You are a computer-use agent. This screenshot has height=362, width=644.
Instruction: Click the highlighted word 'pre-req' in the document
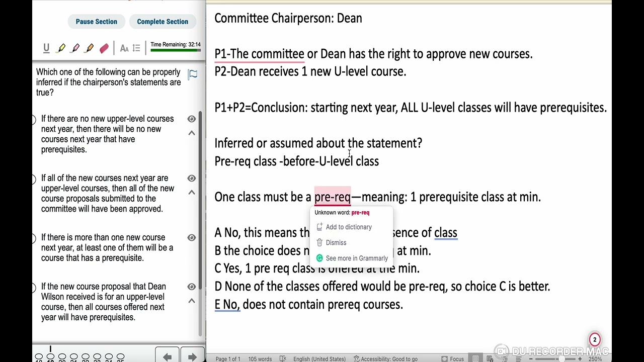point(333,197)
